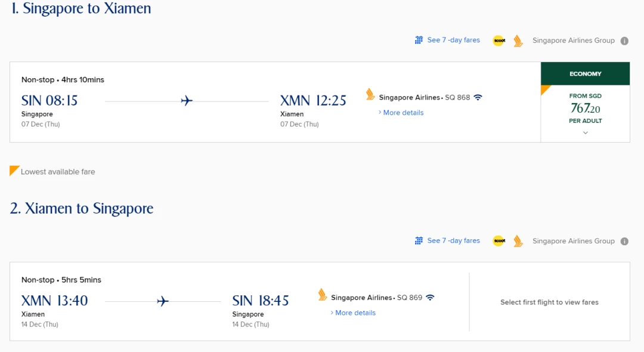The height and width of the screenshot is (352, 644).
Task: Click the Scoot logo above Singapore to Xiamen flight
Action: 499,40
